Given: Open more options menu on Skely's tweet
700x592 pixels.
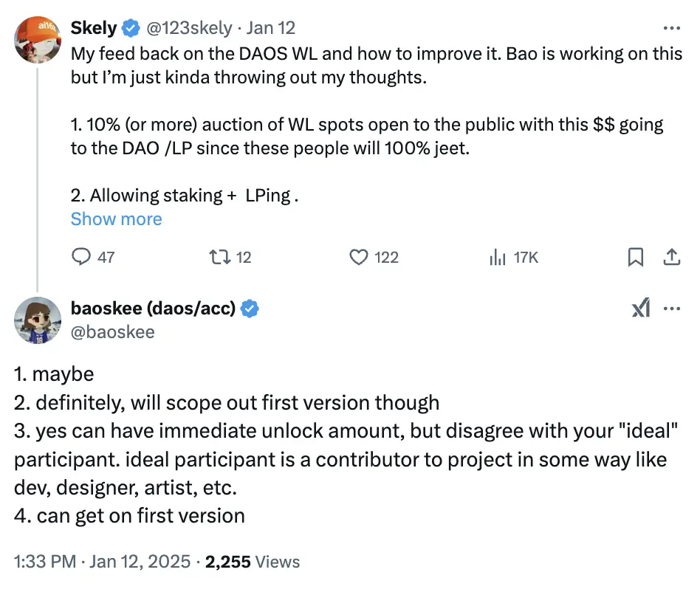Looking at the screenshot, I should pyautogui.click(x=672, y=28).
